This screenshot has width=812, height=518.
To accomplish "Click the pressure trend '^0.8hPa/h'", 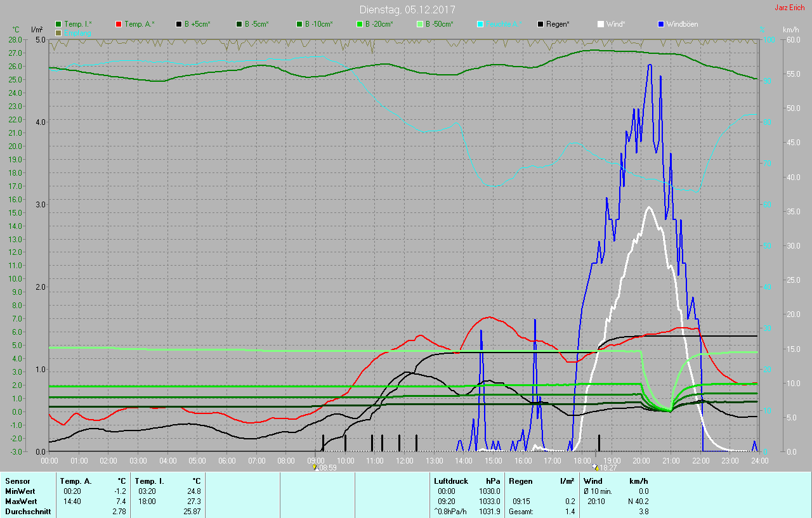I will 450,512.
